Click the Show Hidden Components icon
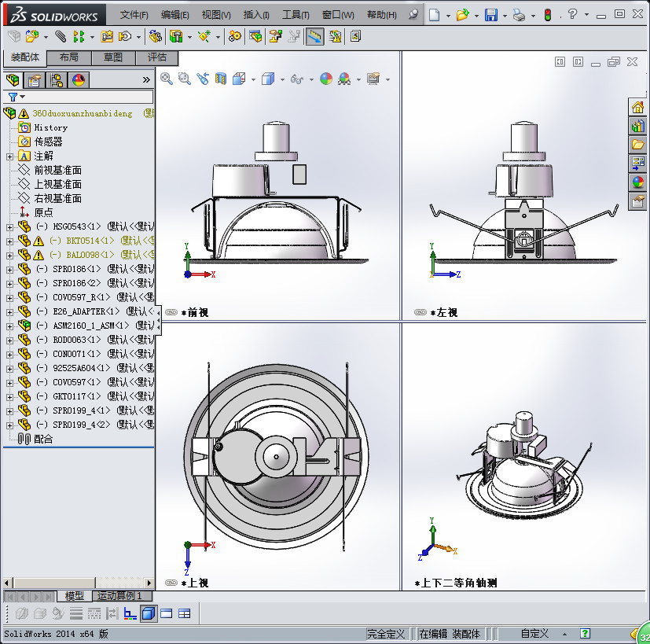This screenshot has height=644, width=650. 156,36
